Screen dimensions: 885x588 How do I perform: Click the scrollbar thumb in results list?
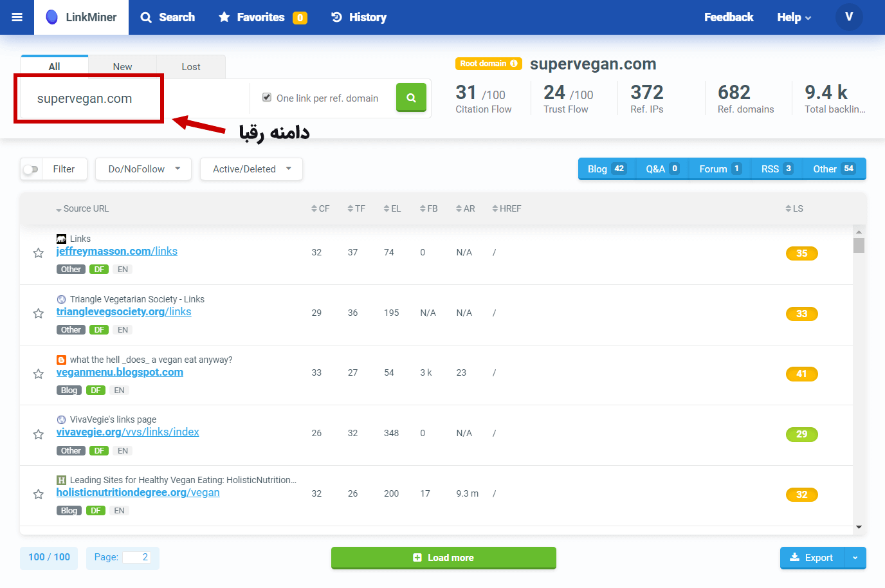point(859,245)
